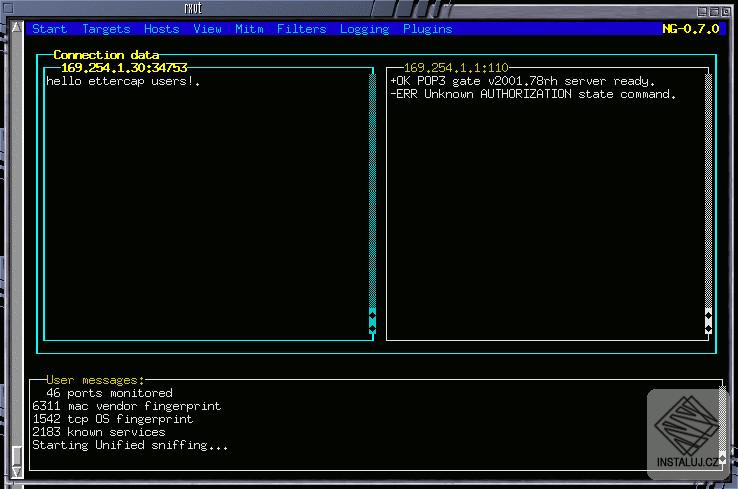The image size is (738, 489).
Task: Open the Targets menu
Action: pos(106,29)
